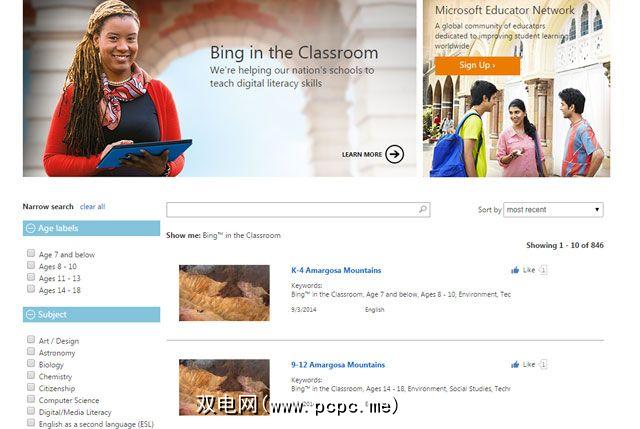Image resolution: width=640 pixels, height=429 pixels.
Task: Collapse Subject section with the minus icon
Action: pos(31,314)
